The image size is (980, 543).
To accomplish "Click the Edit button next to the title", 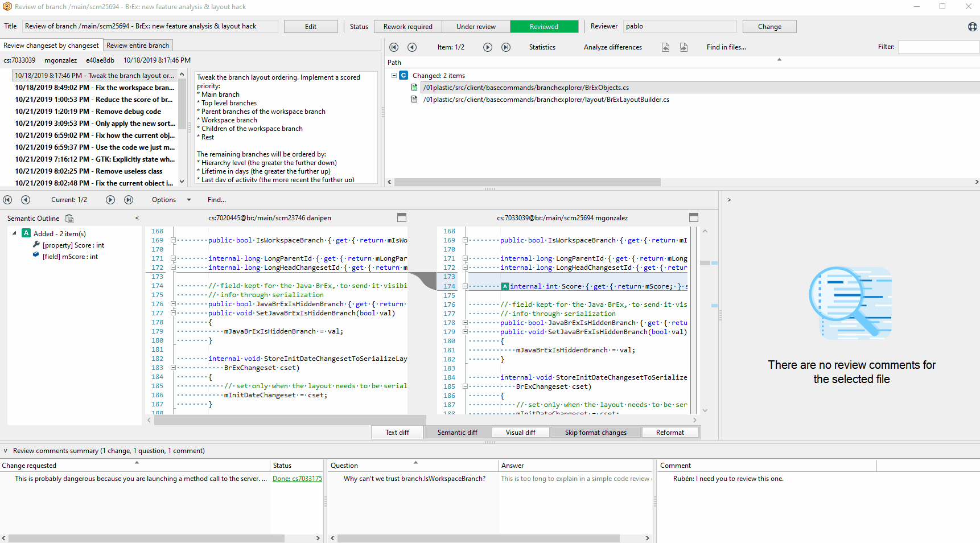I will point(311,26).
